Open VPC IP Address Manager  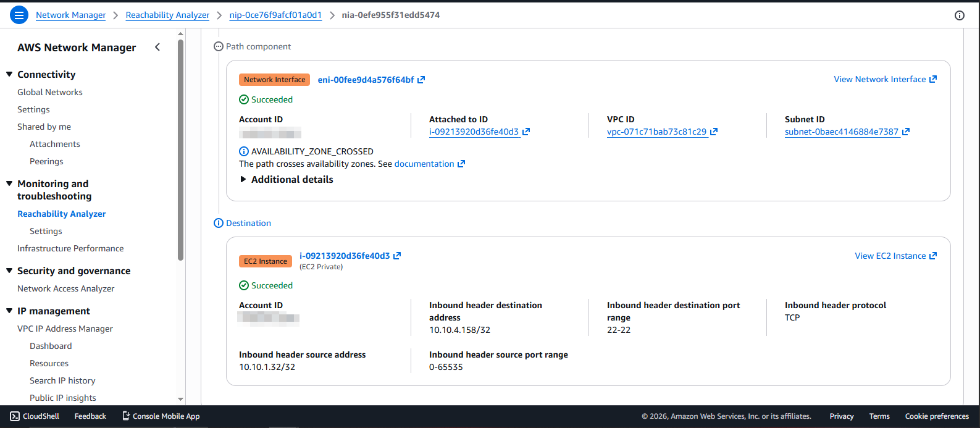tap(65, 329)
